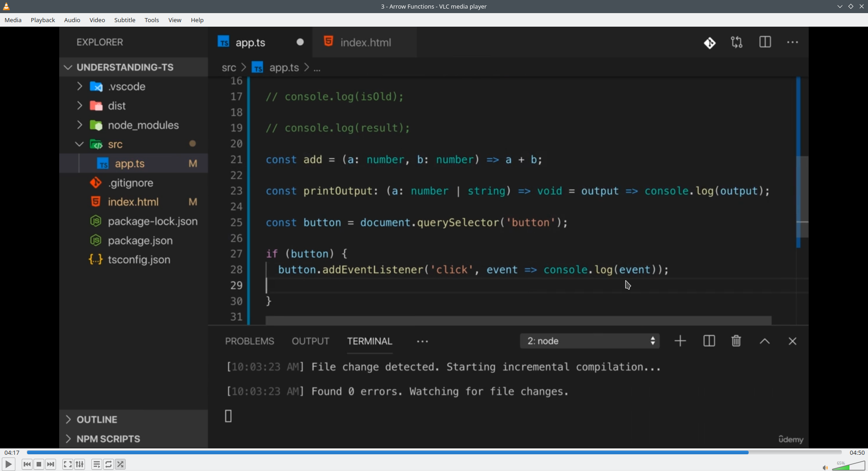The width and height of the screenshot is (868, 471).
Task: Maximize the terminal panel with up chevron
Action: click(765, 342)
